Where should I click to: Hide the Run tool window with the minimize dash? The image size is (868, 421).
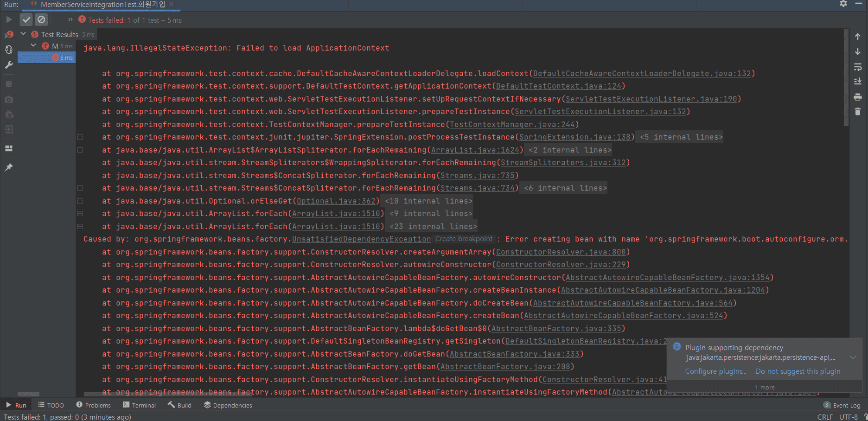click(x=858, y=4)
